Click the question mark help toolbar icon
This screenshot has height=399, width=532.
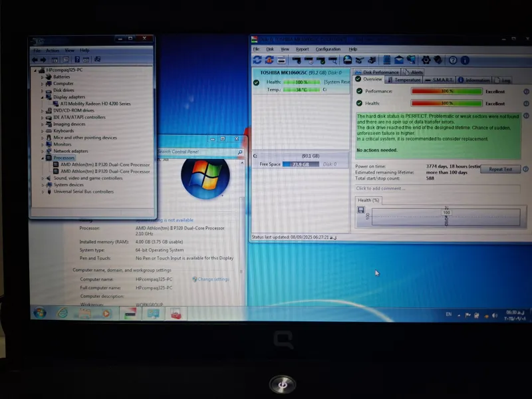453,60
